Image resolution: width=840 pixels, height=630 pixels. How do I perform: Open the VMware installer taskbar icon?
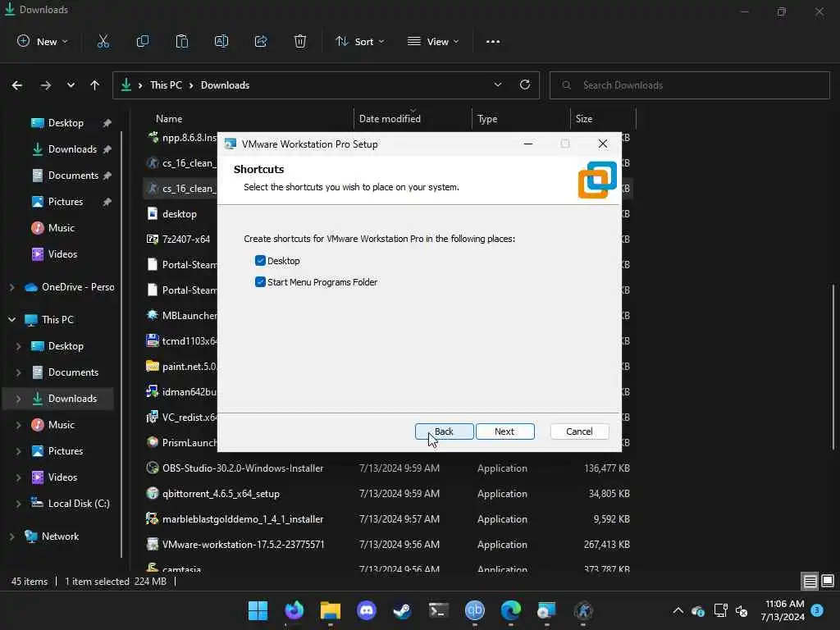click(x=547, y=610)
